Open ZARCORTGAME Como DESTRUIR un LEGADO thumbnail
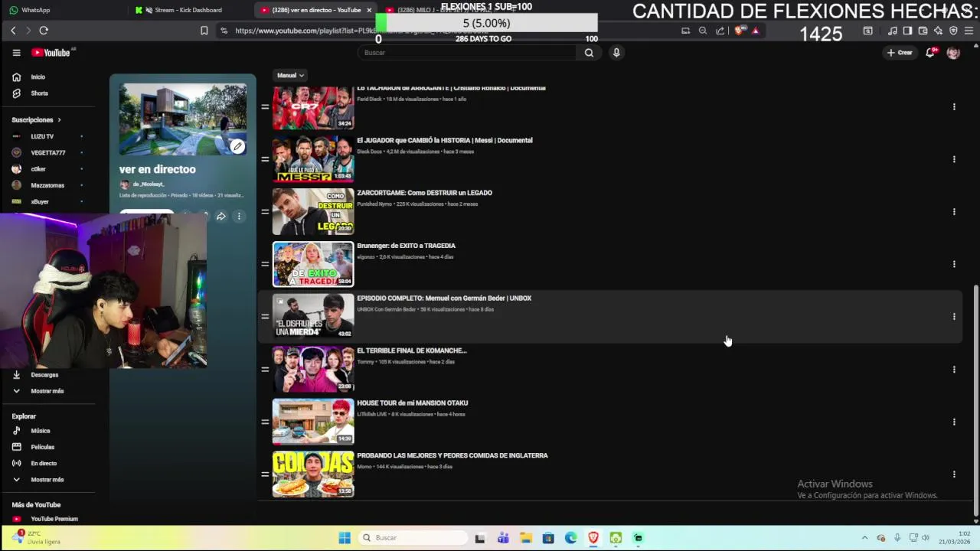Screen dimensions: 980x551 [313, 212]
